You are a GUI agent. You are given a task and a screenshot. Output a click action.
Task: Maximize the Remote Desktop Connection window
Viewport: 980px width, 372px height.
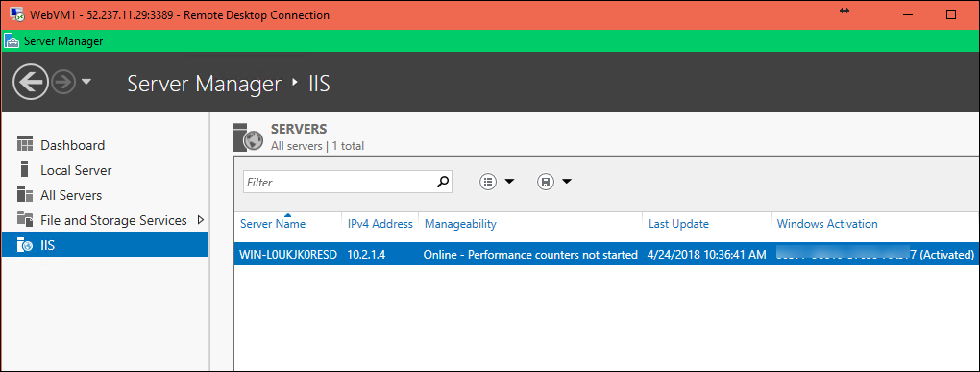pos(951,15)
